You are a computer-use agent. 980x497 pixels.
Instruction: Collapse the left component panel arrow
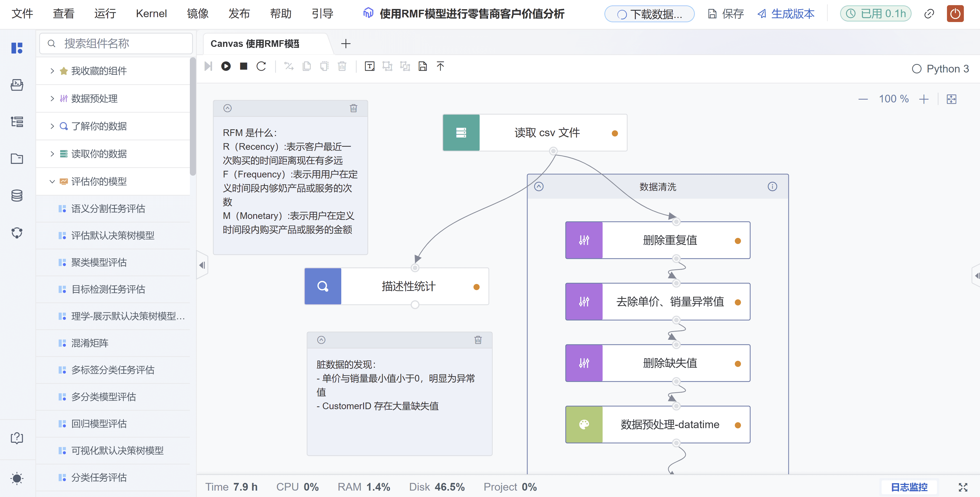point(202,265)
